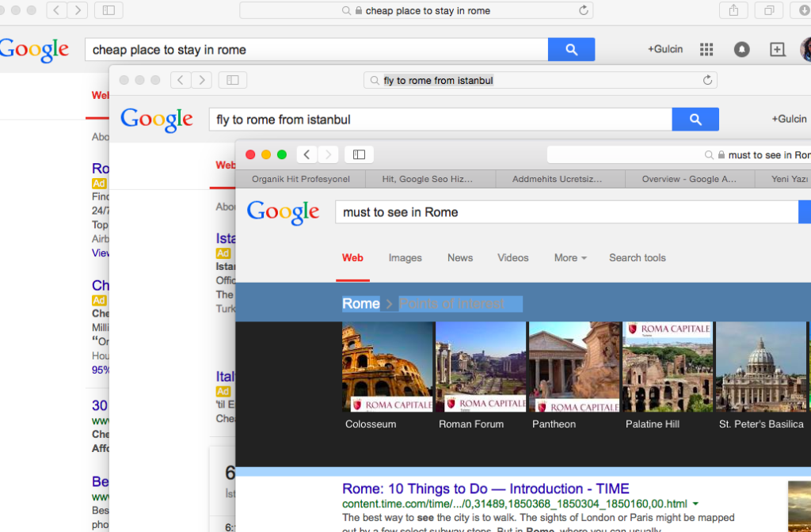The height and width of the screenshot is (532, 811).
Task: Click the 'Points of Interest' breadcrumb link
Action: click(451, 303)
